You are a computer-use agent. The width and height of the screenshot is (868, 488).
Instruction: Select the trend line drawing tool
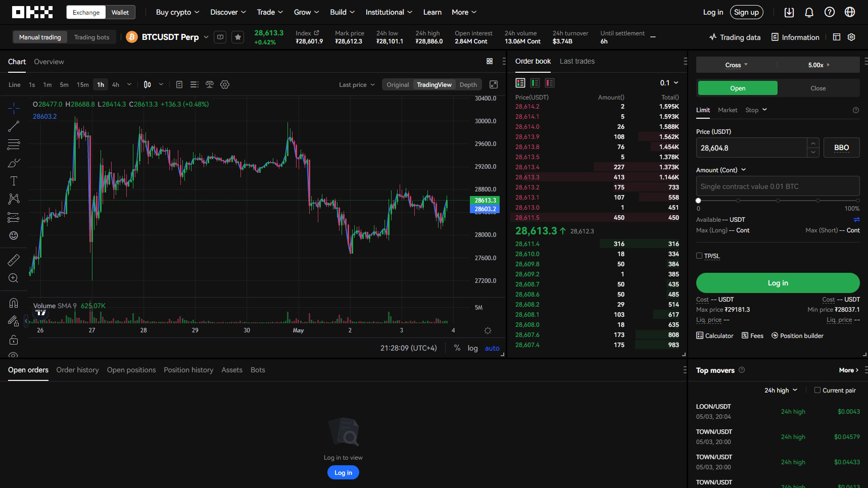(14, 126)
